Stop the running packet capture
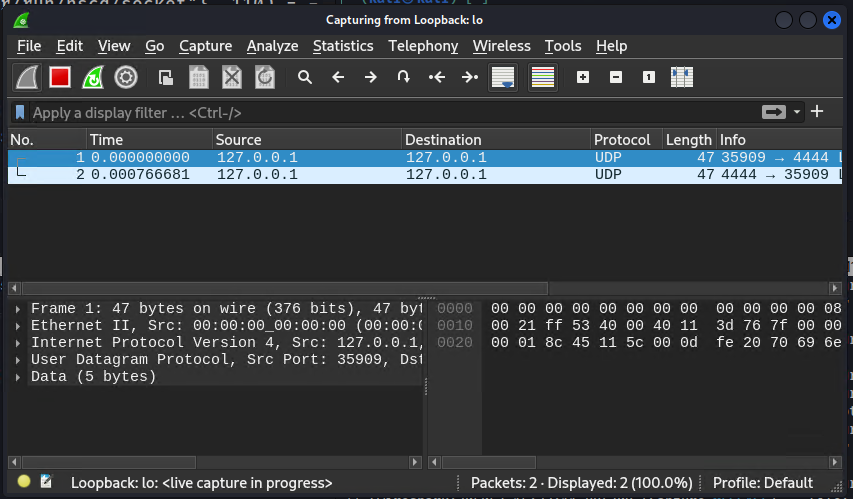The image size is (853, 499). (60, 77)
